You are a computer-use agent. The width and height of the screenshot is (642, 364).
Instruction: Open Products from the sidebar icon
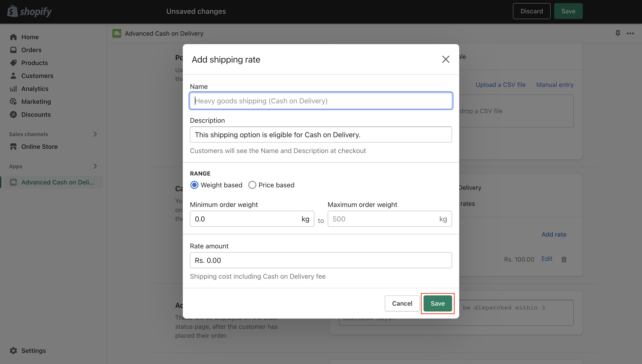tap(13, 63)
